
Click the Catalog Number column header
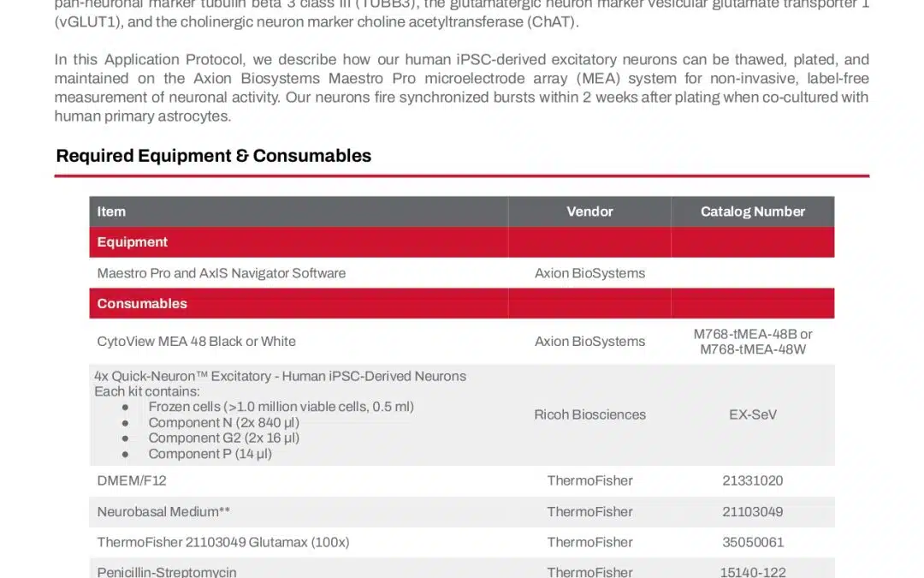pos(752,212)
